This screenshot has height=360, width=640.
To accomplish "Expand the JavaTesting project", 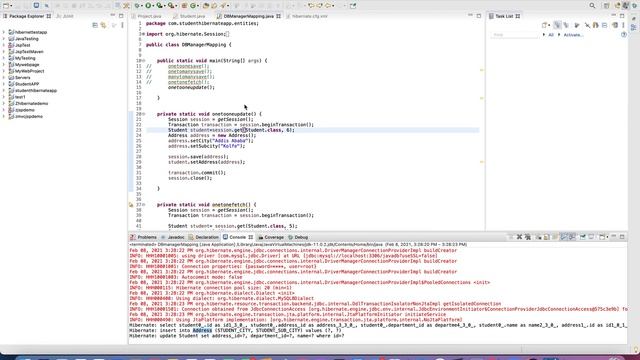I will point(4,38).
